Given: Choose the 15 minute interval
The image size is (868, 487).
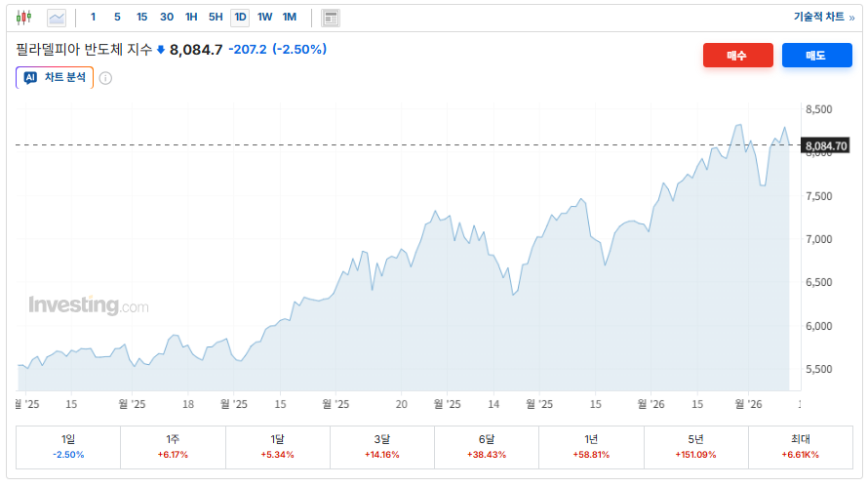Looking at the screenshot, I should click(x=141, y=17).
